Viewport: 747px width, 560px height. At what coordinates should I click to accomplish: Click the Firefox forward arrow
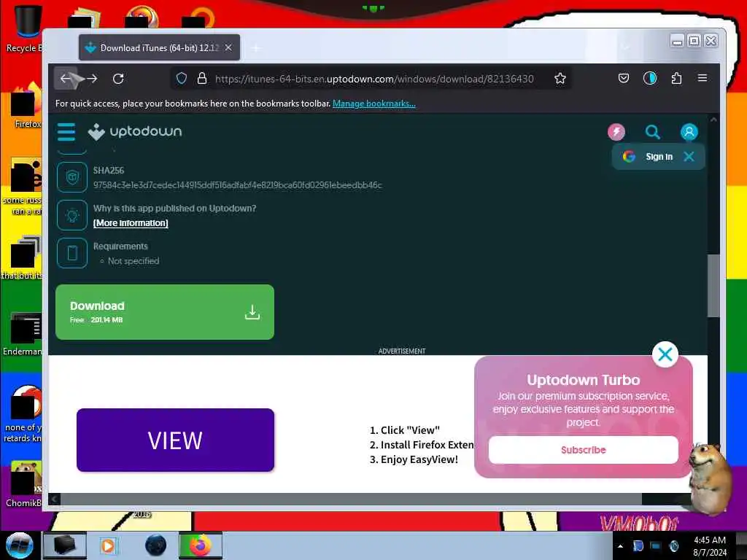pyautogui.click(x=92, y=79)
